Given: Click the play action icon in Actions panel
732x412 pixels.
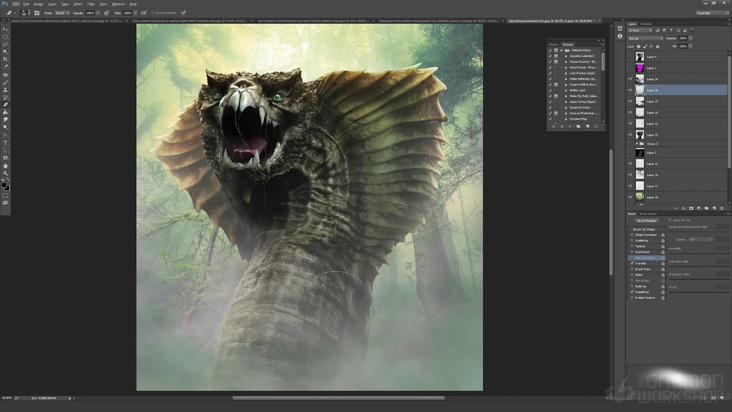Looking at the screenshot, I should pos(570,126).
